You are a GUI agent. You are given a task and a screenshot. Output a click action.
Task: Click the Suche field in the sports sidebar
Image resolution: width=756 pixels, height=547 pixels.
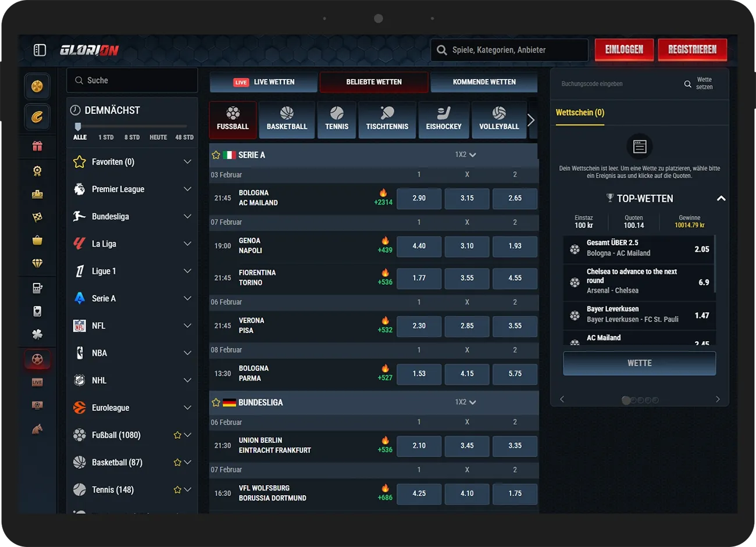tap(133, 81)
